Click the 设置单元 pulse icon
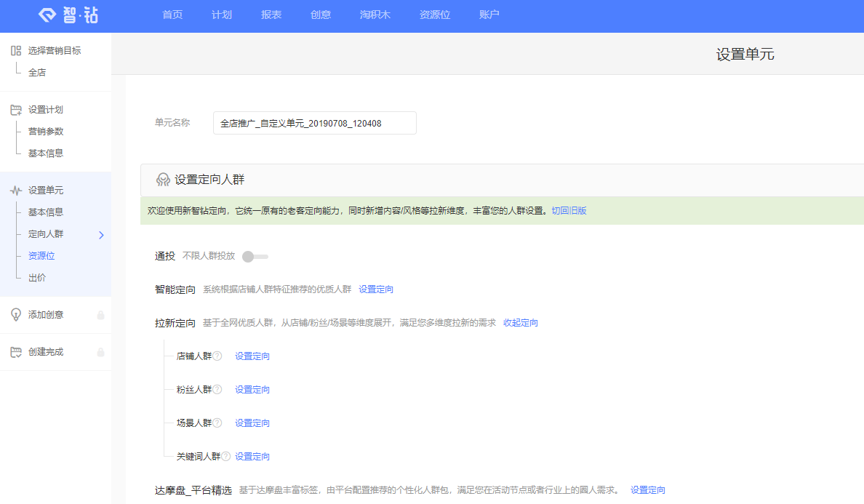 pos(16,191)
